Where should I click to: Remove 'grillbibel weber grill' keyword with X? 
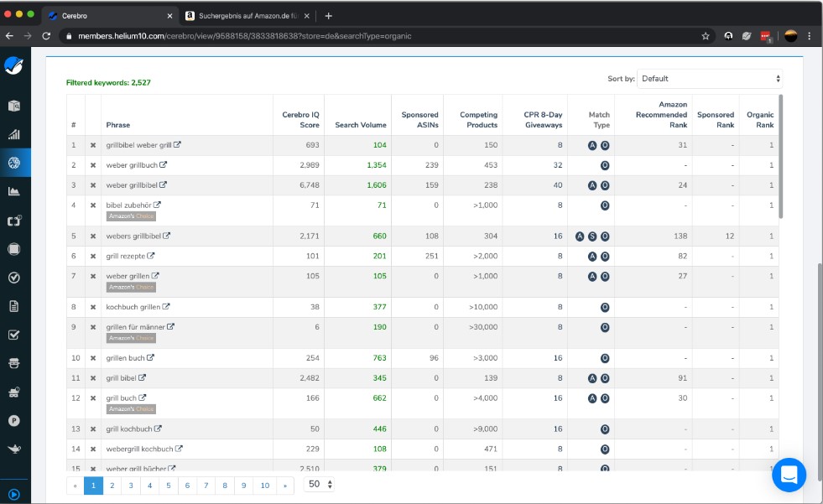[x=93, y=145]
